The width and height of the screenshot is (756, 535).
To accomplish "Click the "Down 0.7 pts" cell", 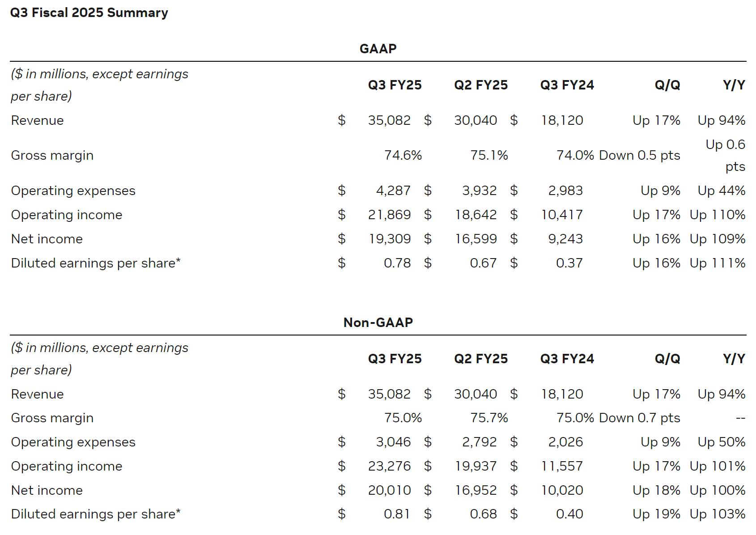I will [x=639, y=418].
